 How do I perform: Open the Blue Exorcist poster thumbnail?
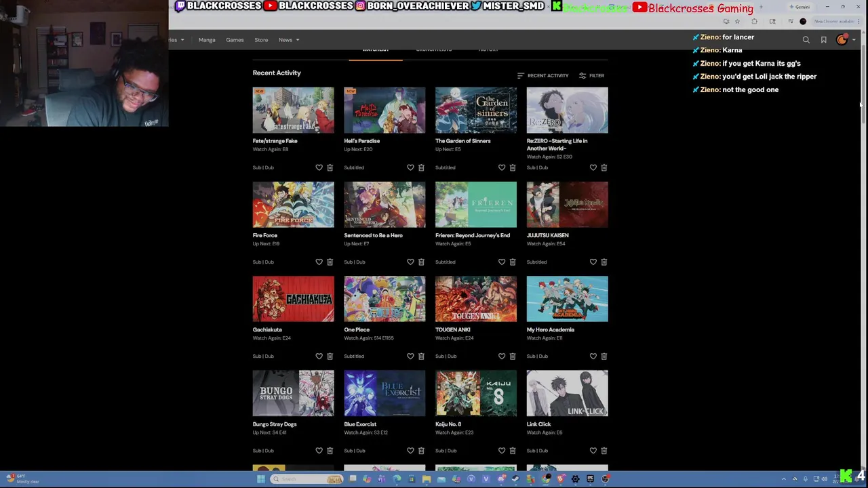(x=384, y=393)
